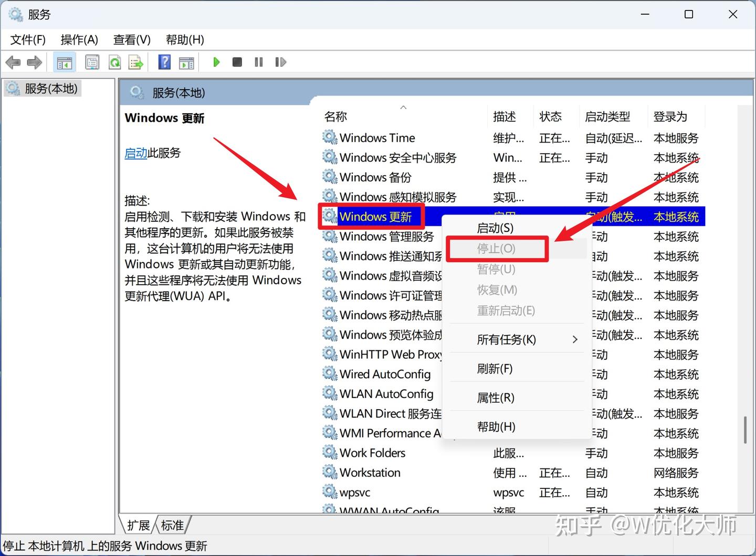Open the 帮助(H) menu in the menu bar
756x556 pixels.
(x=185, y=40)
